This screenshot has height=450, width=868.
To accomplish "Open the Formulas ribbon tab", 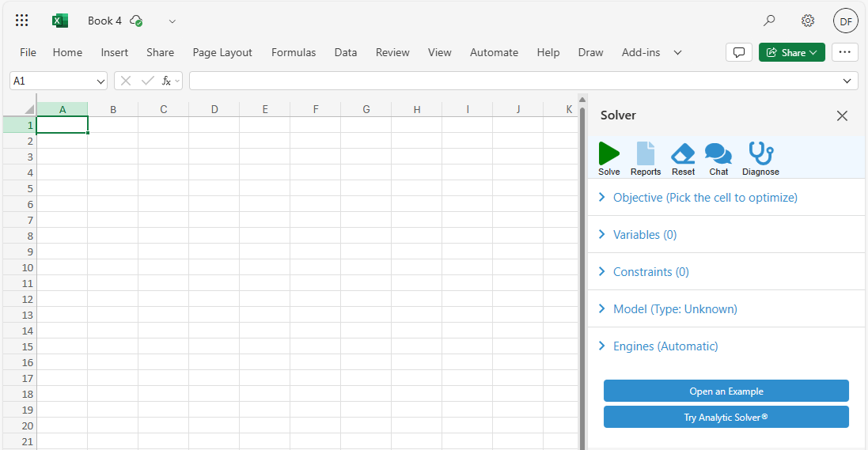I will pyautogui.click(x=294, y=52).
